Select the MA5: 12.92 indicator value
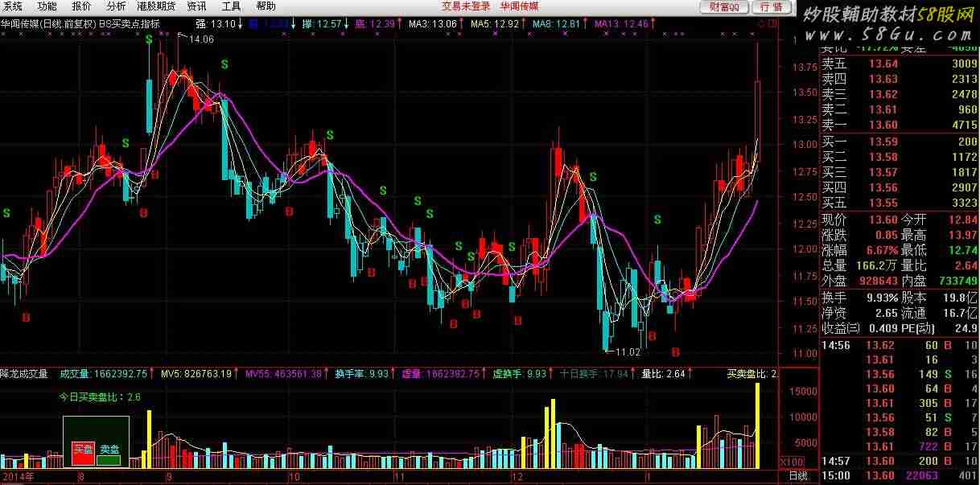This screenshot has width=980, height=485. click(495, 24)
